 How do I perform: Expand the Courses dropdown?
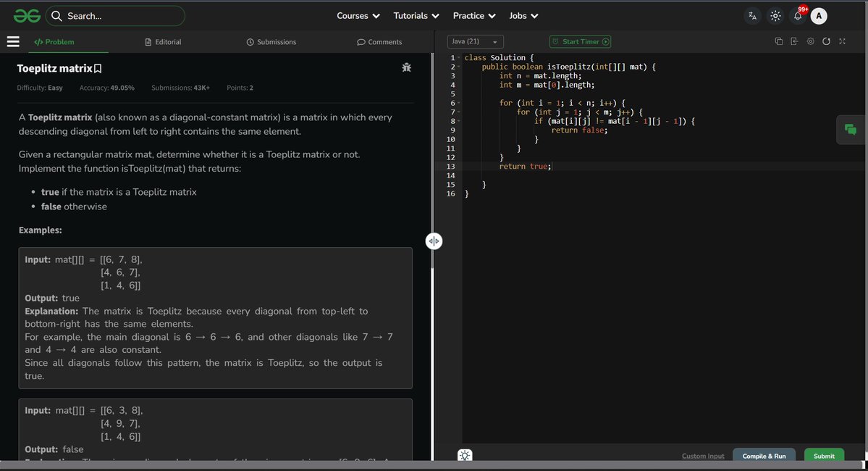pos(358,16)
